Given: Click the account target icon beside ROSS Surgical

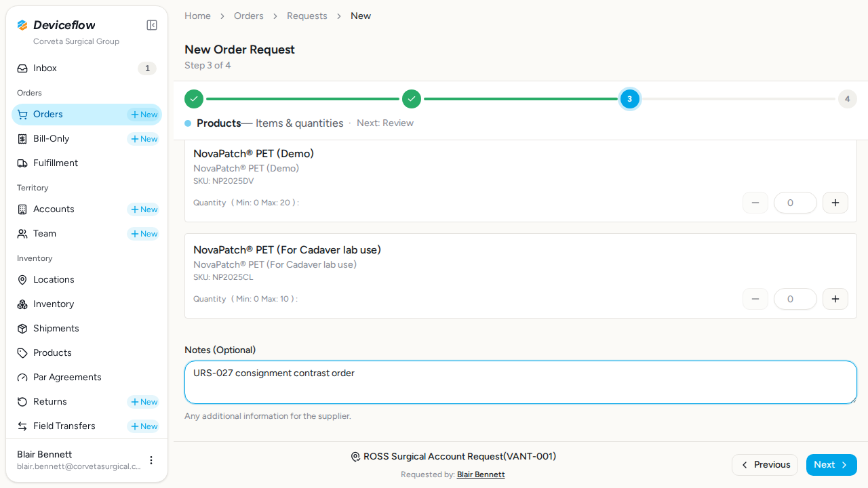Looking at the screenshot, I should point(355,457).
